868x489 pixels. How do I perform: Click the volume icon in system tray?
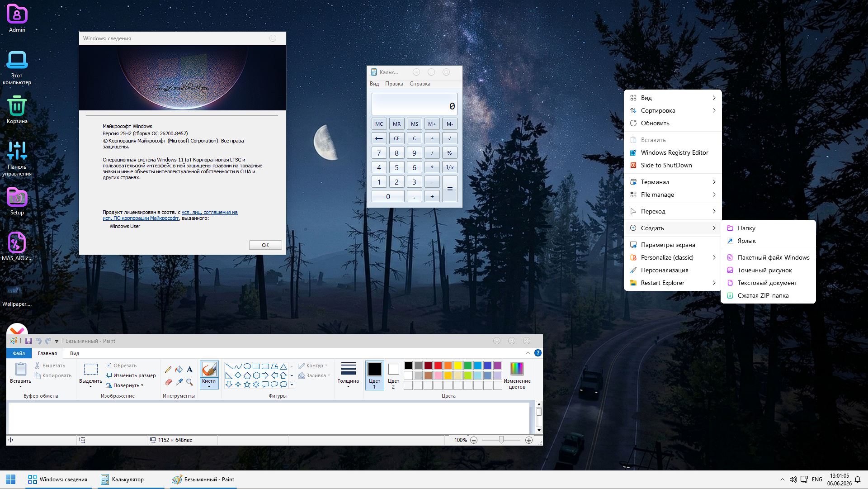click(793, 480)
